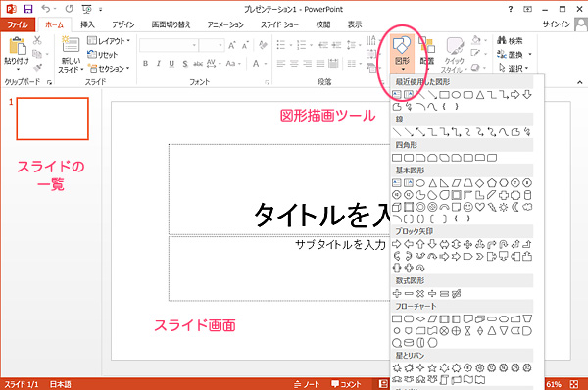Open PowerPoint Help question mark
Viewport: 588px width, 390px height.
[x=510, y=9]
